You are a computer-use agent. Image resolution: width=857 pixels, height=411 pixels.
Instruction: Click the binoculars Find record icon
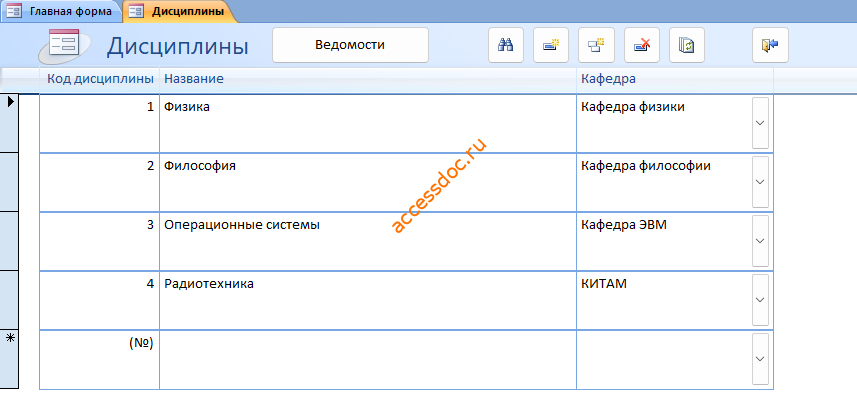tap(506, 45)
